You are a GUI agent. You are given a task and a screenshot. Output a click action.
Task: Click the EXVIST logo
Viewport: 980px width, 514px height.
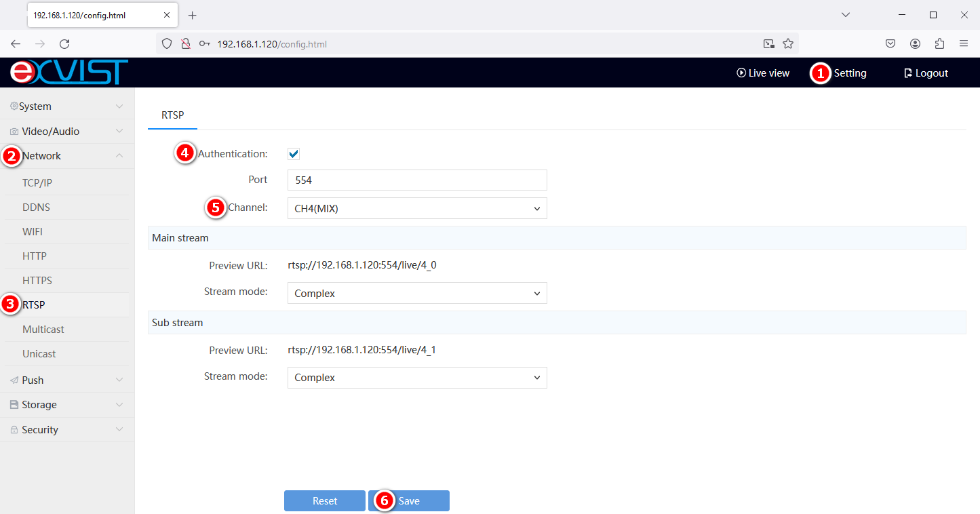point(69,73)
